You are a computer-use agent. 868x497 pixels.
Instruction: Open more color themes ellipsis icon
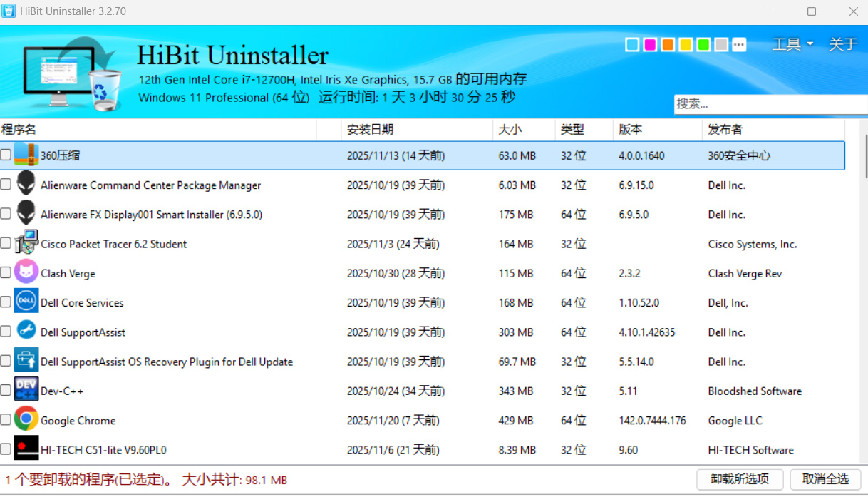click(x=740, y=45)
